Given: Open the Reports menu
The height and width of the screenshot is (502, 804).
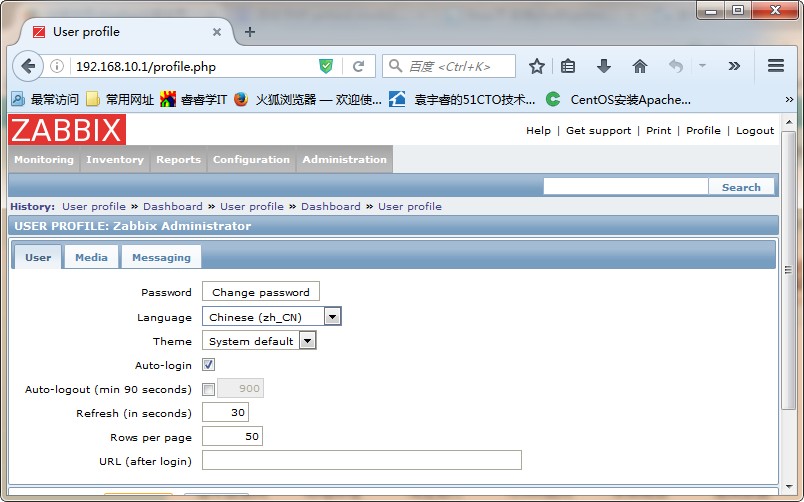Looking at the screenshot, I should [178, 159].
